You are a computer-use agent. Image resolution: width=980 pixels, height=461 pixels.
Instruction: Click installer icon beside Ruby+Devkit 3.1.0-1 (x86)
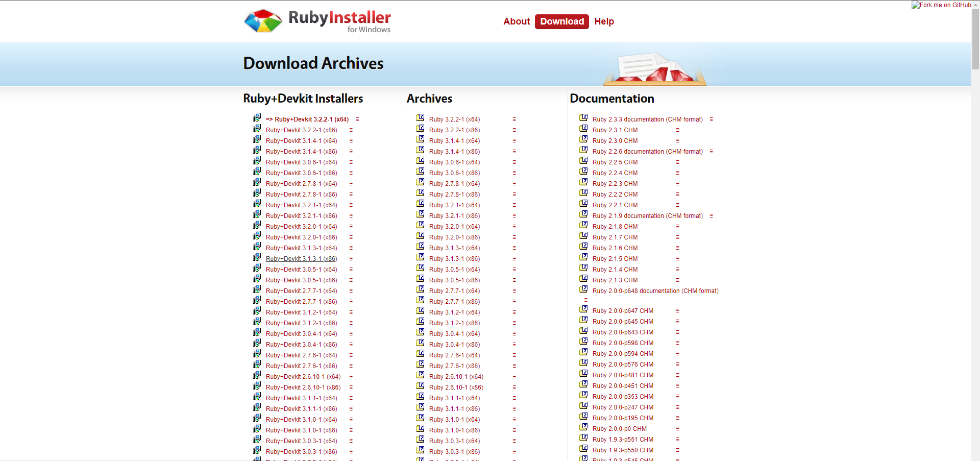[257, 429]
